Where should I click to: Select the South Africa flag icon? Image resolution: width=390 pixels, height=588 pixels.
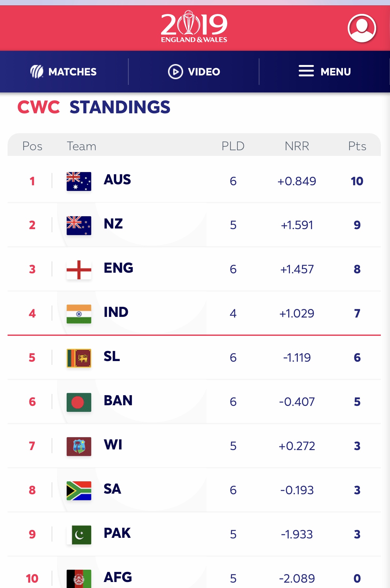tap(79, 490)
